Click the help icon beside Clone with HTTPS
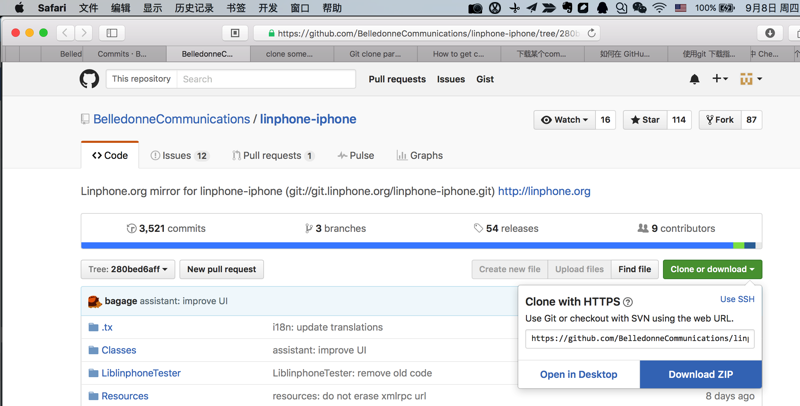The width and height of the screenshot is (800, 406). tap(628, 302)
